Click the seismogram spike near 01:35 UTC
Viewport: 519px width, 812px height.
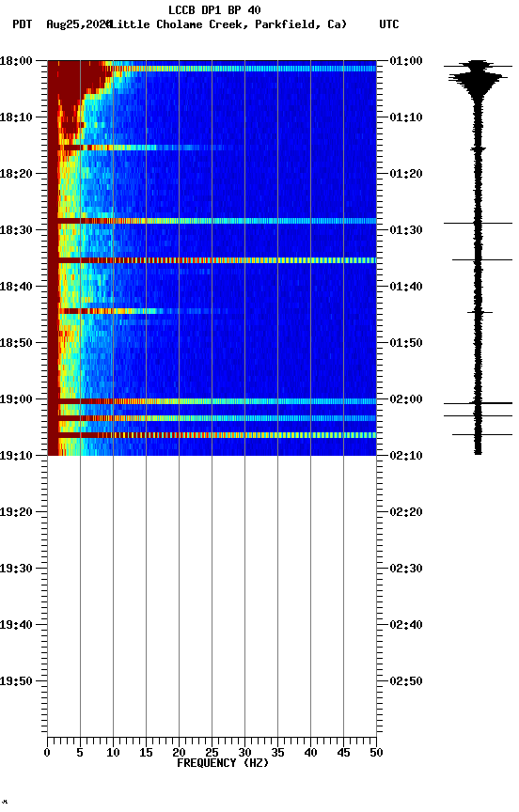(481, 260)
